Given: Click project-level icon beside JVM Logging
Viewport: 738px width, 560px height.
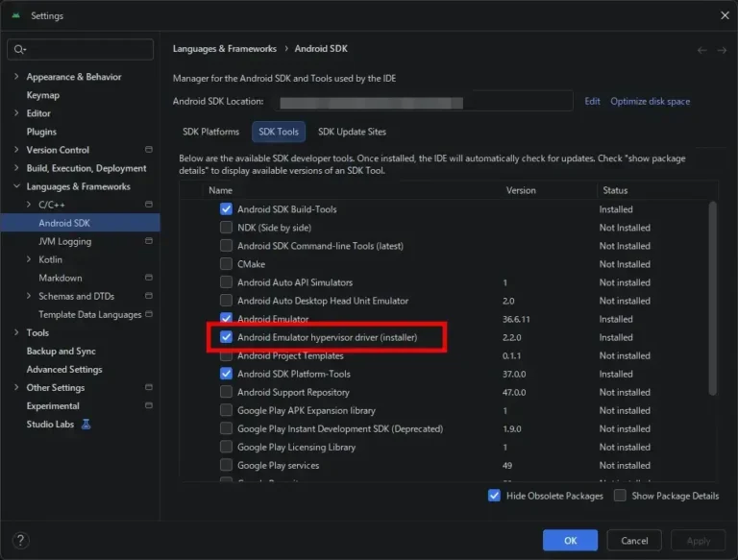Looking at the screenshot, I should (x=149, y=241).
